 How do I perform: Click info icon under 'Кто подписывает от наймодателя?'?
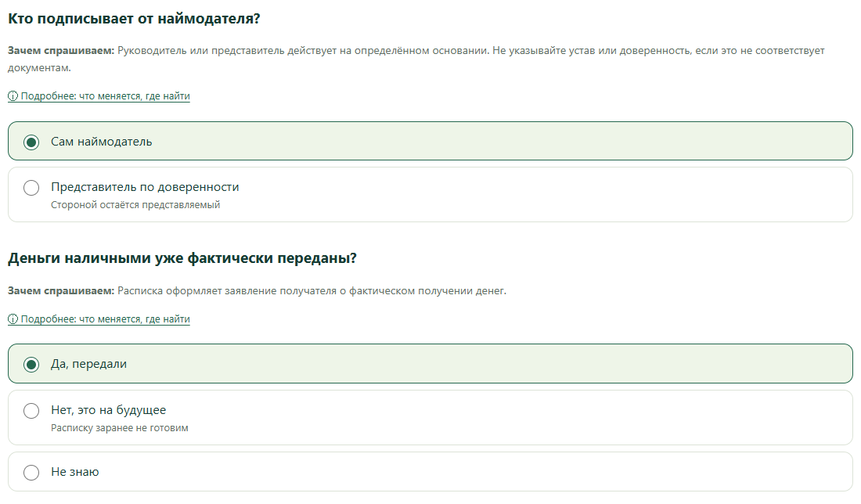[x=13, y=96]
